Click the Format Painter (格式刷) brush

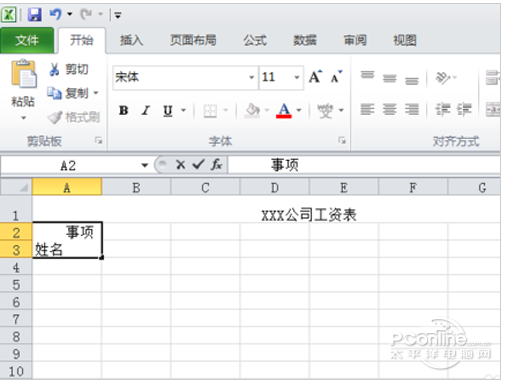pos(54,117)
